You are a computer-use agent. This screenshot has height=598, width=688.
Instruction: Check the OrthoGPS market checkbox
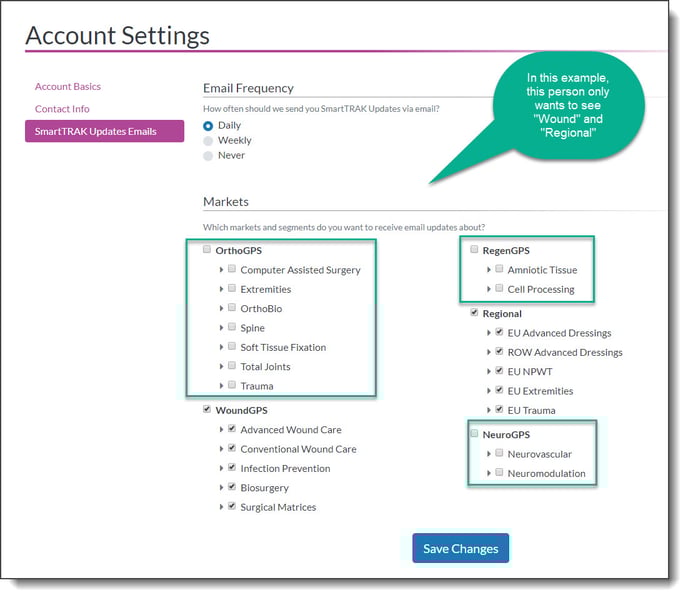point(207,250)
